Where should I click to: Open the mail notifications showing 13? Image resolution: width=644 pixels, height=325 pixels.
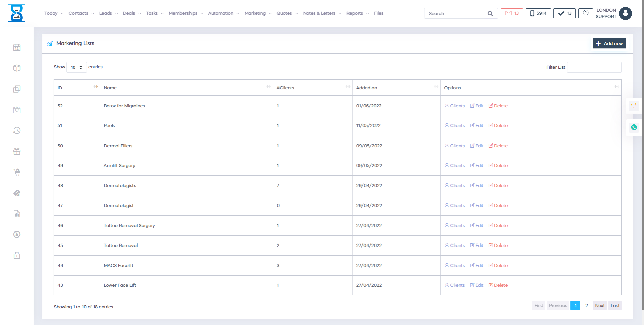512,13
